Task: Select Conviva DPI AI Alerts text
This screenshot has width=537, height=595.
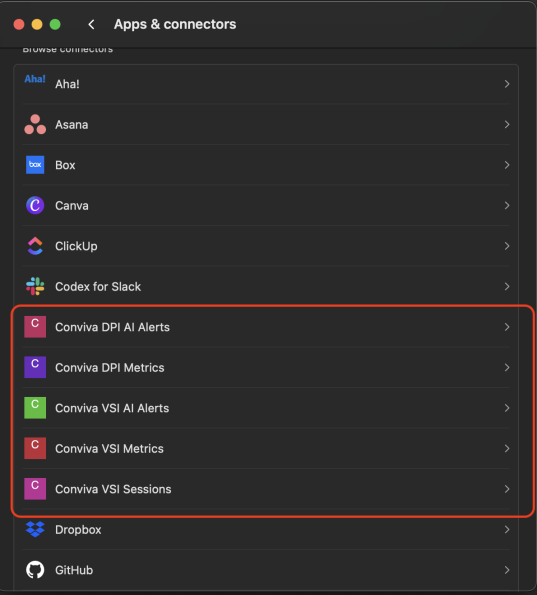Action: 112,327
